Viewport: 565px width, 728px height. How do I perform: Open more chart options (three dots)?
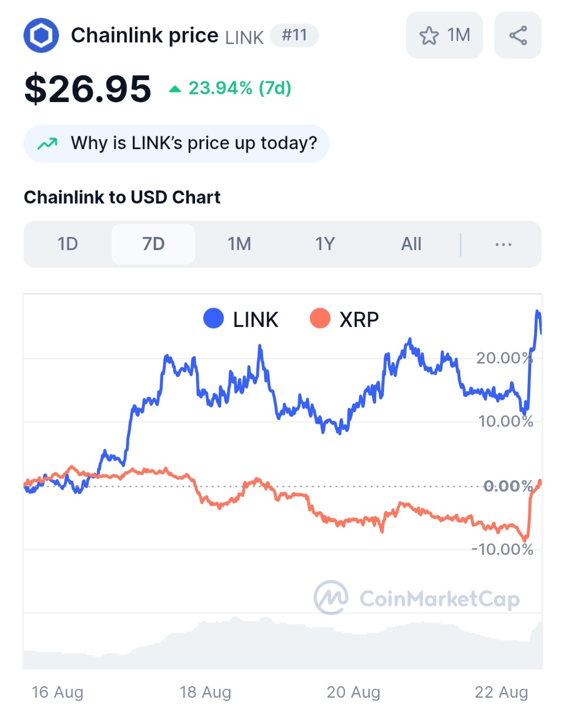coord(503,244)
